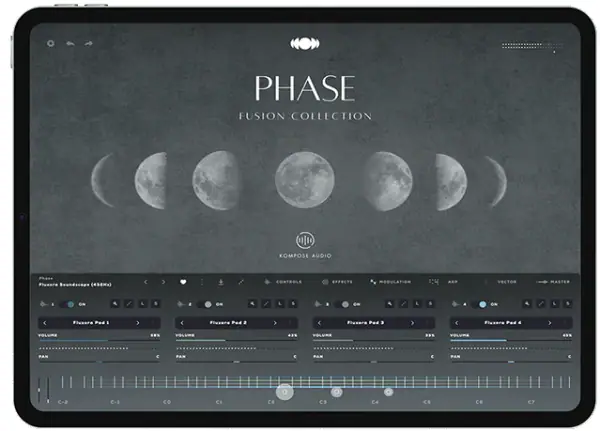Open preset options three-dot menu

pyautogui.click(x=202, y=282)
